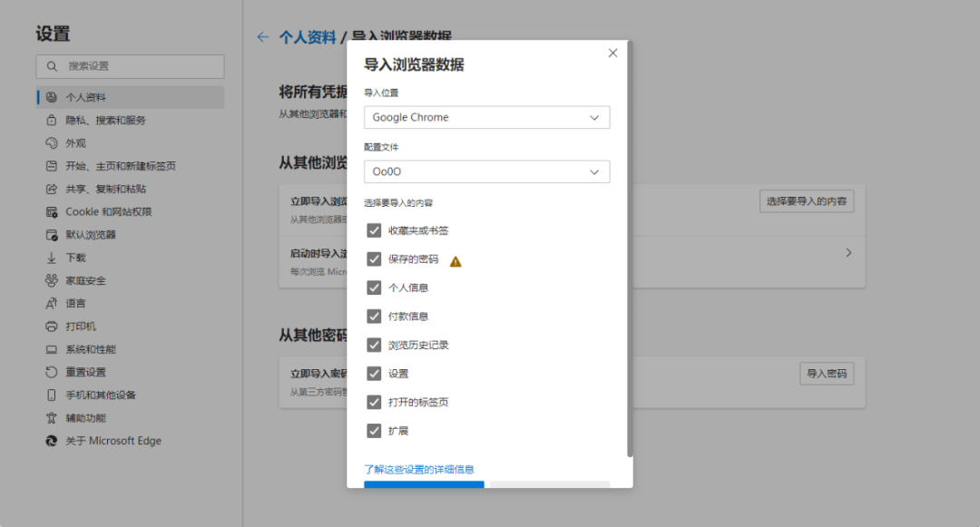Click the 导入密码 button

click(826, 373)
